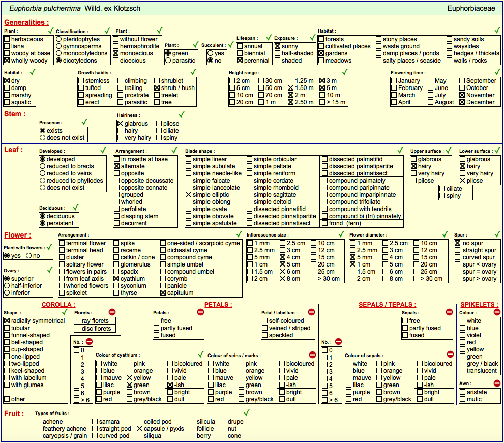This screenshot has width=504, height=443.
Task: Click the PETALS subsection heading
Action: (x=218, y=305)
